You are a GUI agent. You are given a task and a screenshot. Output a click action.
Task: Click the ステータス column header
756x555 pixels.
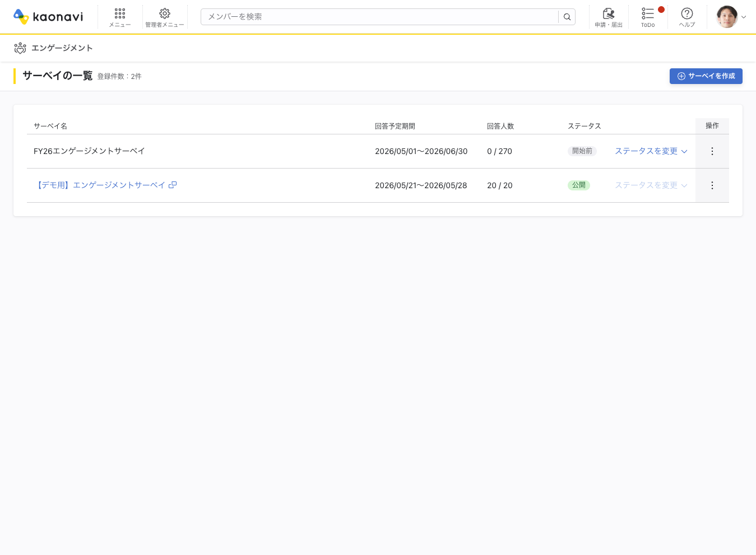coord(585,126)
